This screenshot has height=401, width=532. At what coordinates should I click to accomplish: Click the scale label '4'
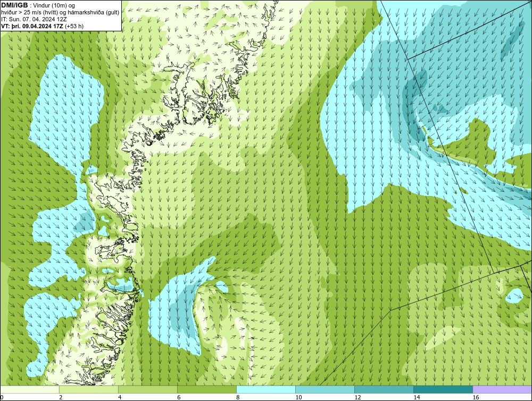pyautogui.click(x=120, y=397)
